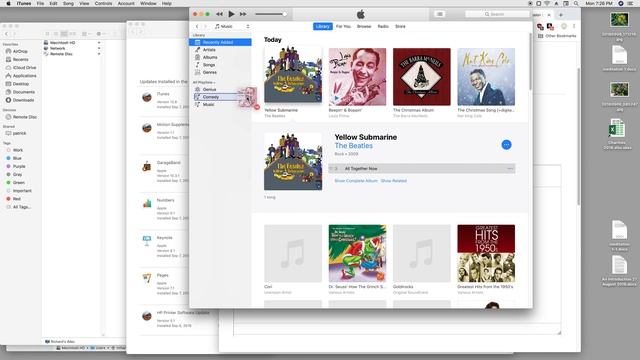The height and width of the screenshot is (360, 640).
Task: Open The Christmas Song album by Nat King Cole
Action: coord(486,77)
